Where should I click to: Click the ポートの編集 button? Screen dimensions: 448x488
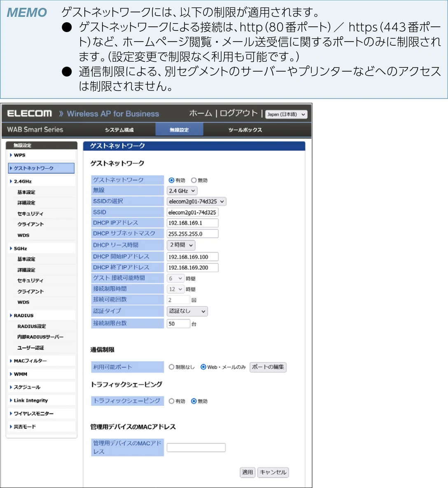tap(268, 367)
